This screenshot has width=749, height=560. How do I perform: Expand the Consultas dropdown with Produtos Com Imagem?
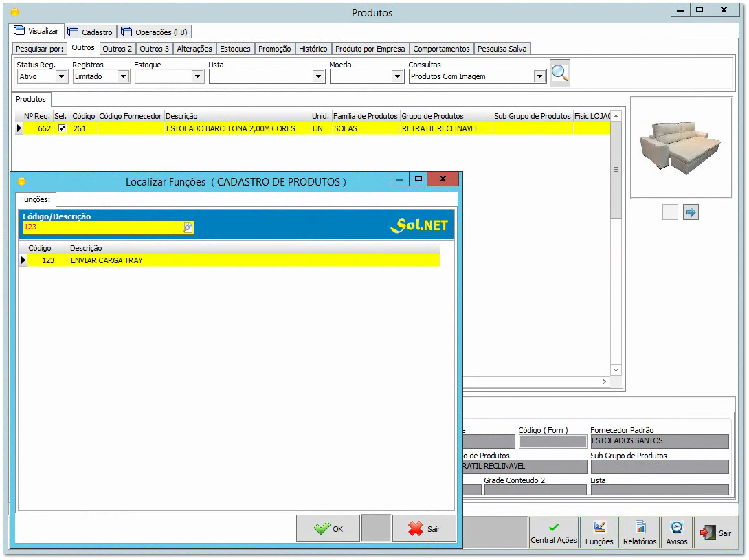[539, 76]
